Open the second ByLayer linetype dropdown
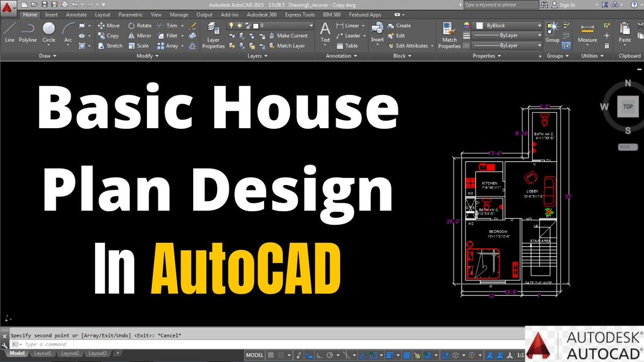The image size is (644, 362). click(x=507, y=46)
